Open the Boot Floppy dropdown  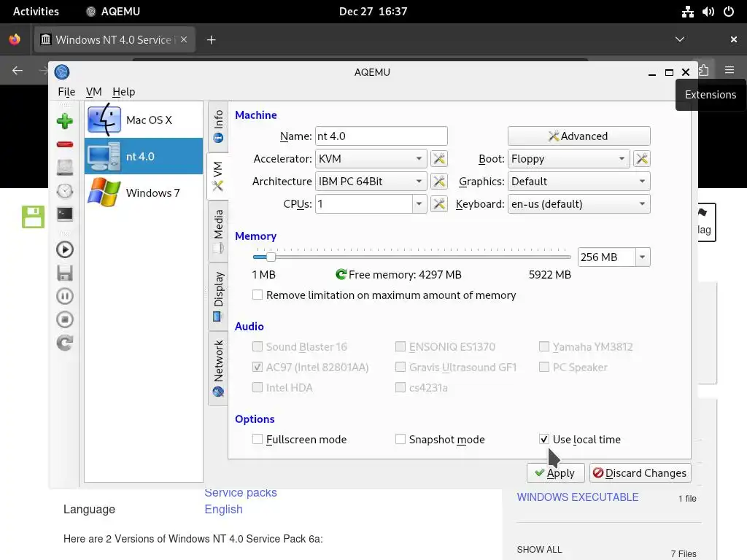pos(569,158)
